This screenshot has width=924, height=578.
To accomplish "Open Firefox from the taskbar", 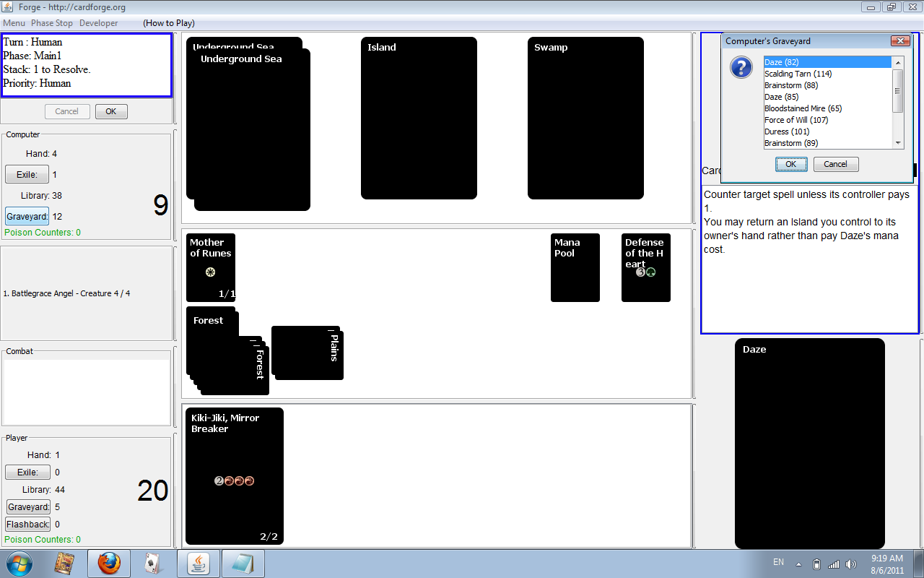I will click(109, 564).
